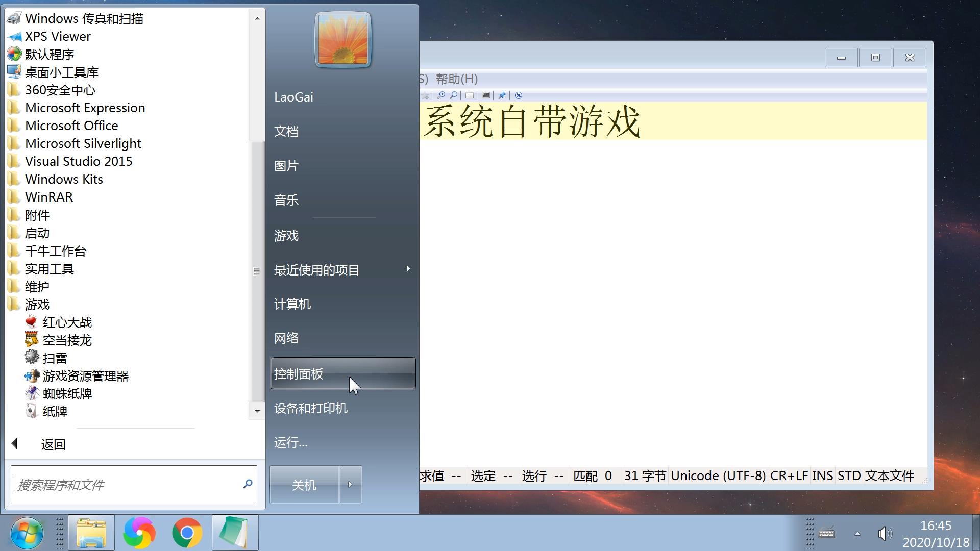Screen dimensions: 980x551
Task: Collapse the 游戏 folder in Start menu
Action: pos(37,304)
